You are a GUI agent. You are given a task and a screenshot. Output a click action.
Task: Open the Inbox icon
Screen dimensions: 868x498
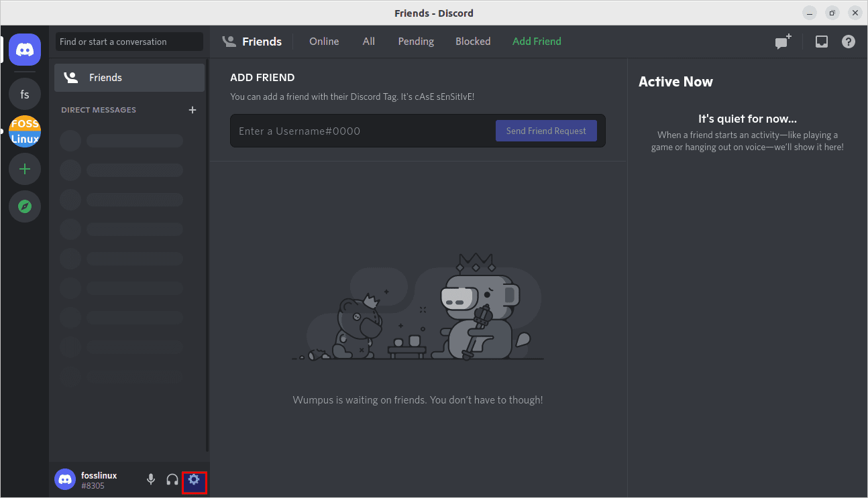pyautogui.click(x=822, y=42)
